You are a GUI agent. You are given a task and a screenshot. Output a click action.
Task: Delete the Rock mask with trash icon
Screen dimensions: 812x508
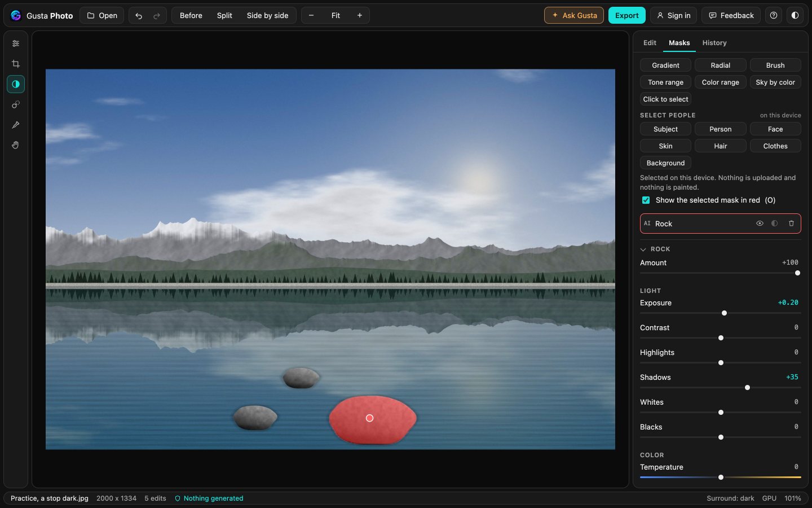pos(791,224)
